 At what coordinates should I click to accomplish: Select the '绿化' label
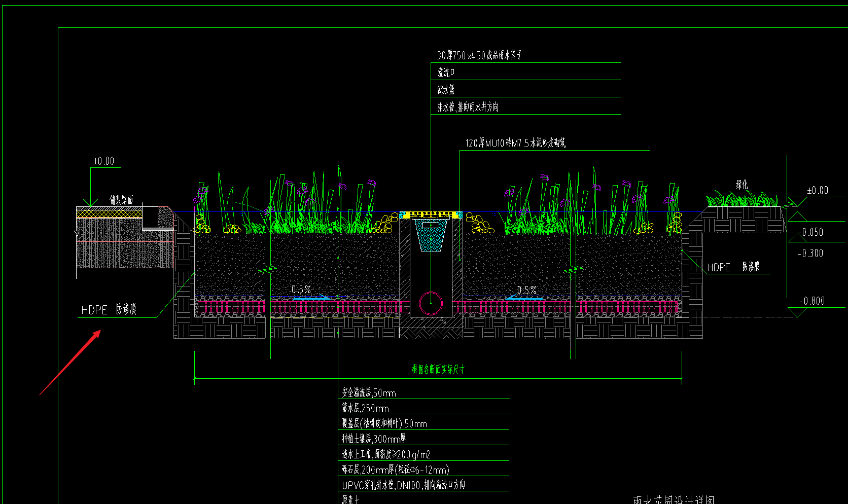coord(742,185)
